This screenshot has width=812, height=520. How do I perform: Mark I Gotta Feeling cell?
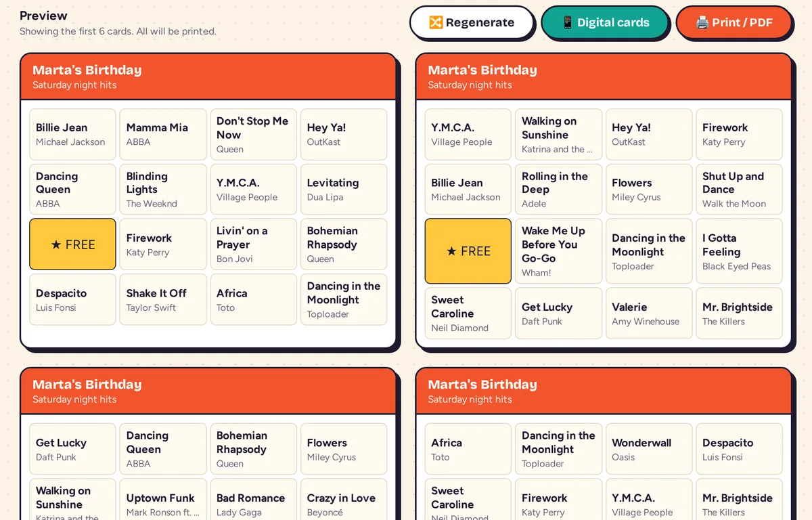[x=739, y=251]
